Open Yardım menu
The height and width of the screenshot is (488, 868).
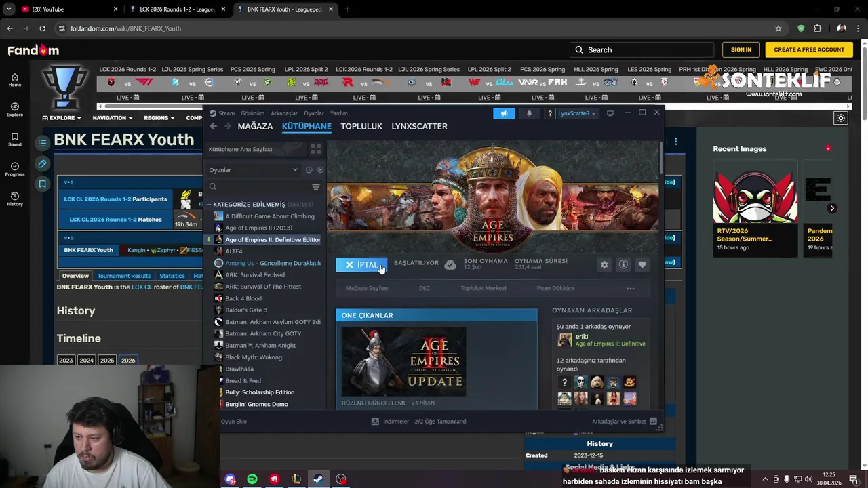[x=338, y=113]
